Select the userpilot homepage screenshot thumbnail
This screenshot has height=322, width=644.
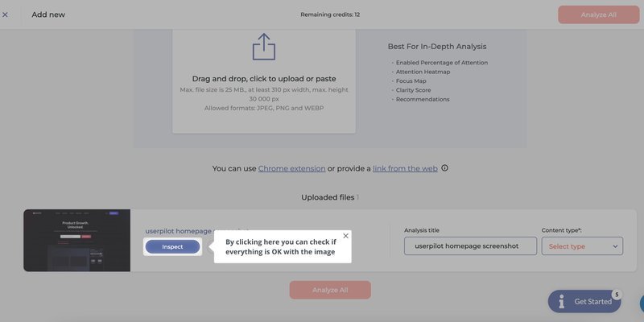[x=76, y=241]
